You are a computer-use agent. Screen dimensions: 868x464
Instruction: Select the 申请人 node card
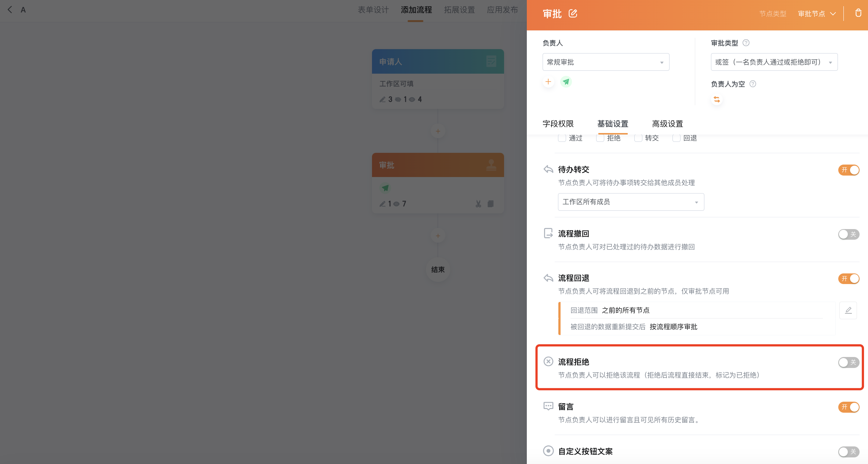[438, 79]
